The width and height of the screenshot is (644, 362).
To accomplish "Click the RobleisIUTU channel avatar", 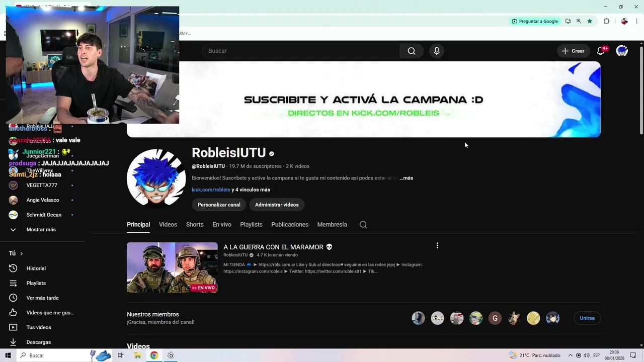I will coord(156,178).
